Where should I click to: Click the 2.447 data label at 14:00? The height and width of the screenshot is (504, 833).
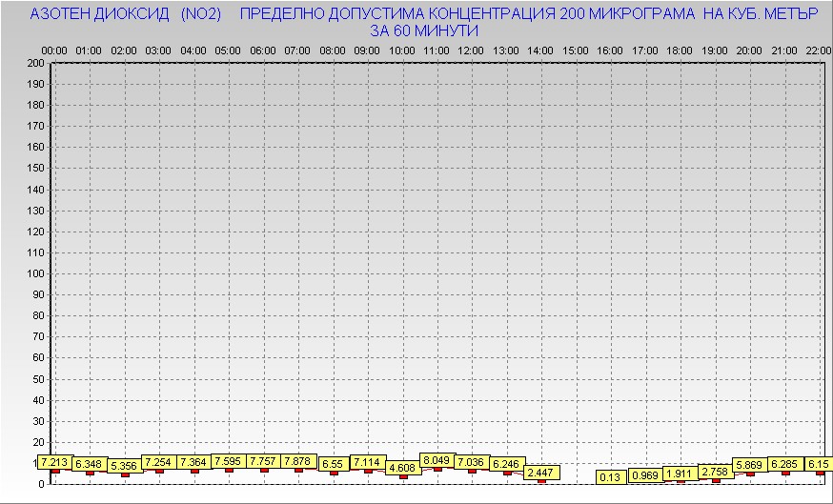coord(541,473)
